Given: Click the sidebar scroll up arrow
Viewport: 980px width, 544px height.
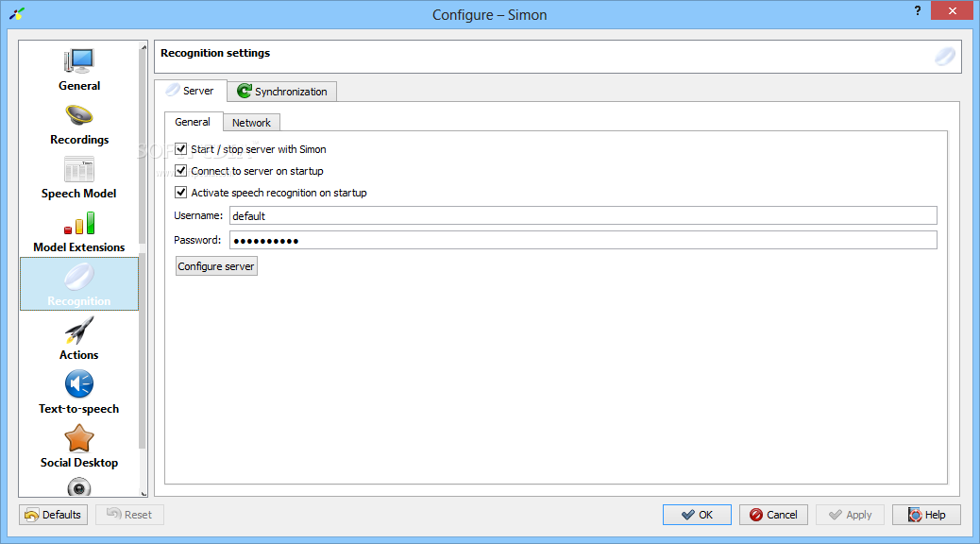Looking at the screenshot, I should pyautogui.click(x=144, y=46).
